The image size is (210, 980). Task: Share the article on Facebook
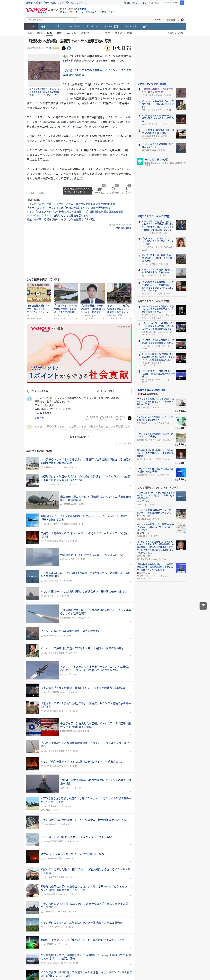69,48
